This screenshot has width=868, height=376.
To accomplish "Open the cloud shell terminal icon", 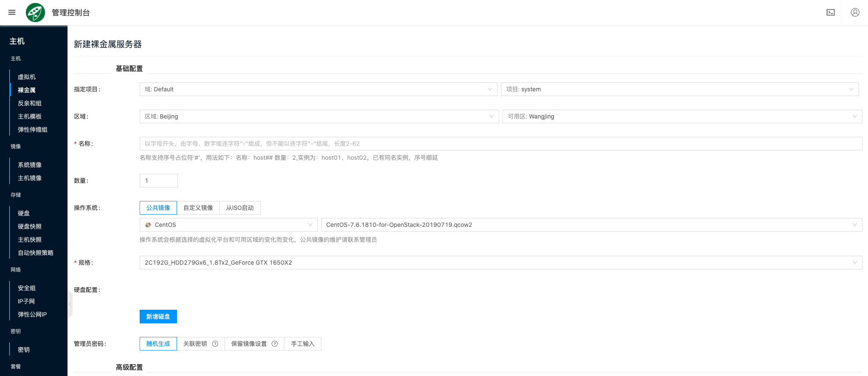I will [830, 12].
